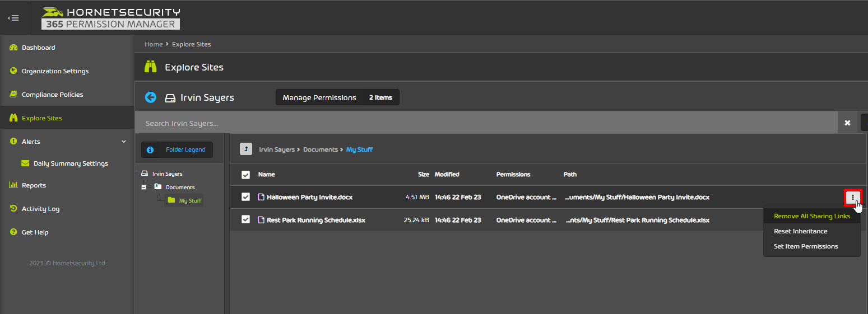Open the Reports section
Viewport: 868px width, 314px height.
(x=34, y=185)
